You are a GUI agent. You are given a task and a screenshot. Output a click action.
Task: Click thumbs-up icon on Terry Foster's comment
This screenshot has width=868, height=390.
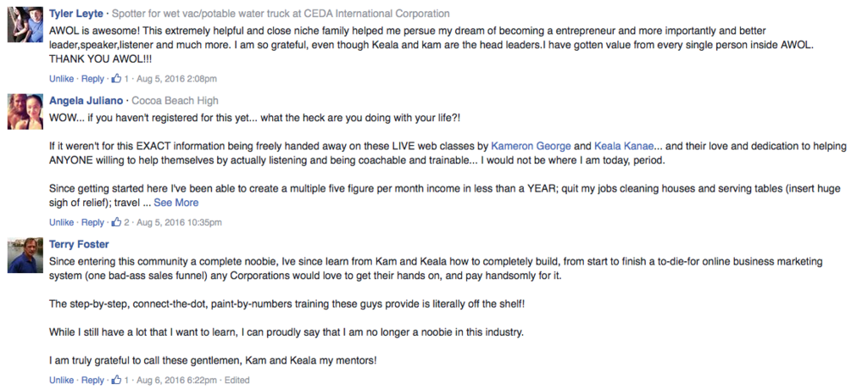click(116, 380)
